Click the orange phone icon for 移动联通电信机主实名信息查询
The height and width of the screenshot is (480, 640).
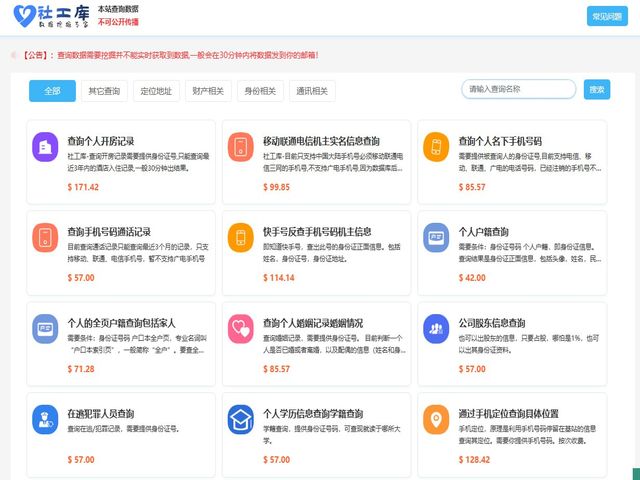click(x=240, y=147)
